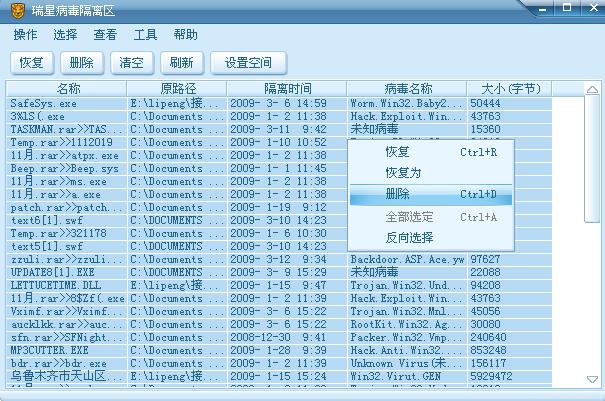
Task: Select the 11月.rar>>8$Zf(.exe row
Action: coord(279,298)
